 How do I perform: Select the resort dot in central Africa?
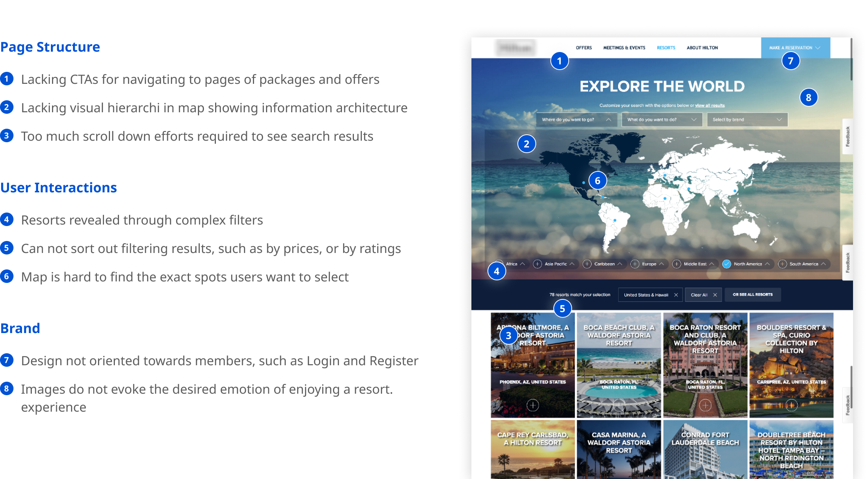[665, 198]
